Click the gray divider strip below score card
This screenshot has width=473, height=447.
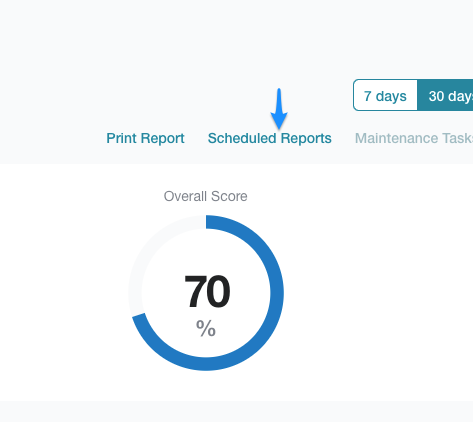point(236,411)
